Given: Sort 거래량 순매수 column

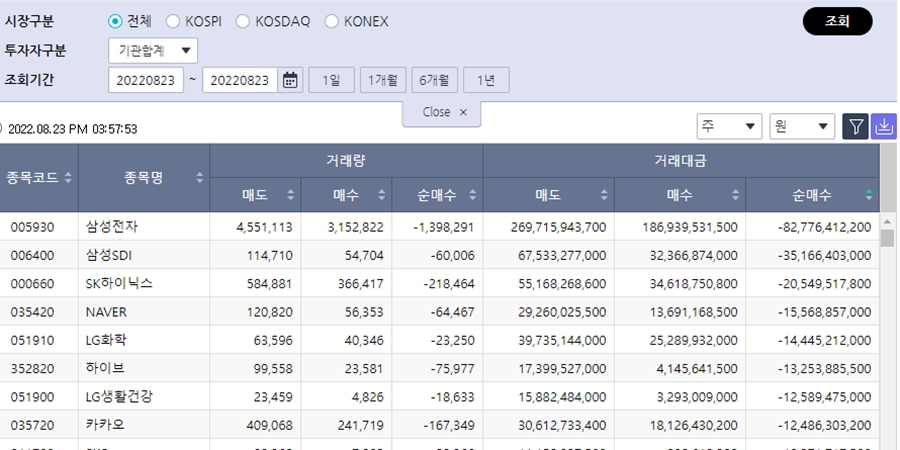Looking at the screenshot, I should [x=472, y=195].
